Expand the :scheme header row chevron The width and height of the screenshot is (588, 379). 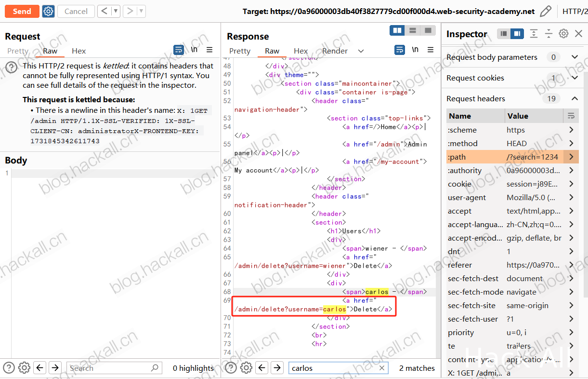pos(571,130)
